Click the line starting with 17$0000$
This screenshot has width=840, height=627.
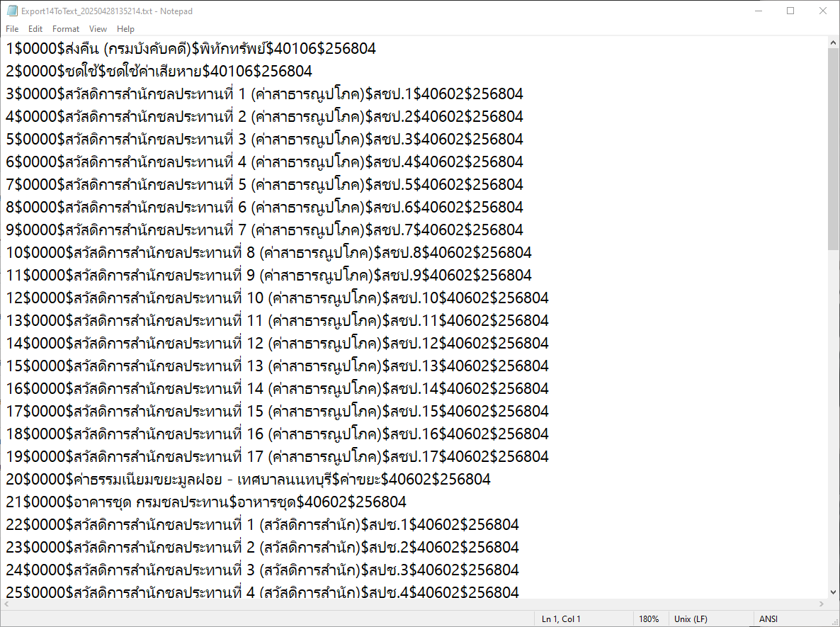click(x=277, y=411)
